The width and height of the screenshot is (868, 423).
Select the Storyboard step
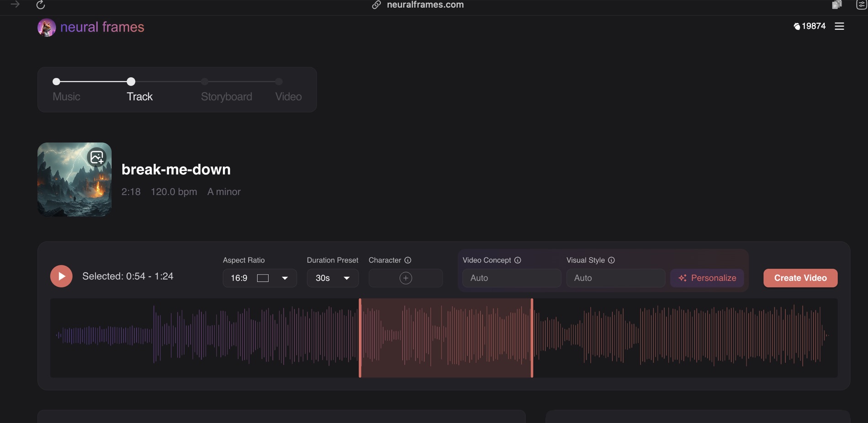226,96
